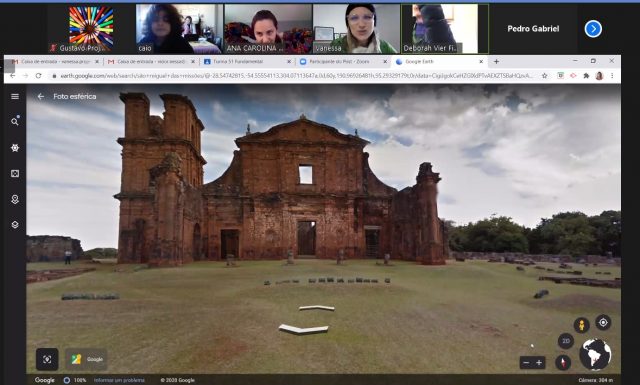The width and height of the screenshot is (640, 385).
Task: Select vanessa's Zoom video thumbnail
Action: point(356,29)
